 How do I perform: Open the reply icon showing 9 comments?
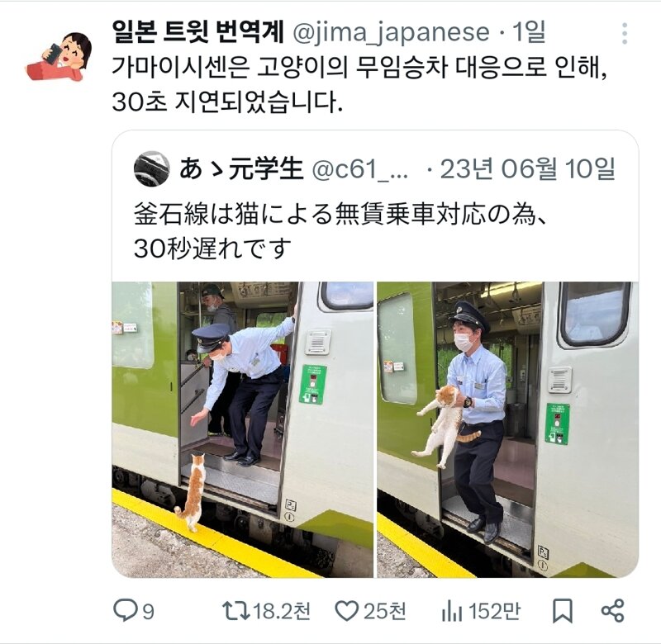(x=125, y=611)
